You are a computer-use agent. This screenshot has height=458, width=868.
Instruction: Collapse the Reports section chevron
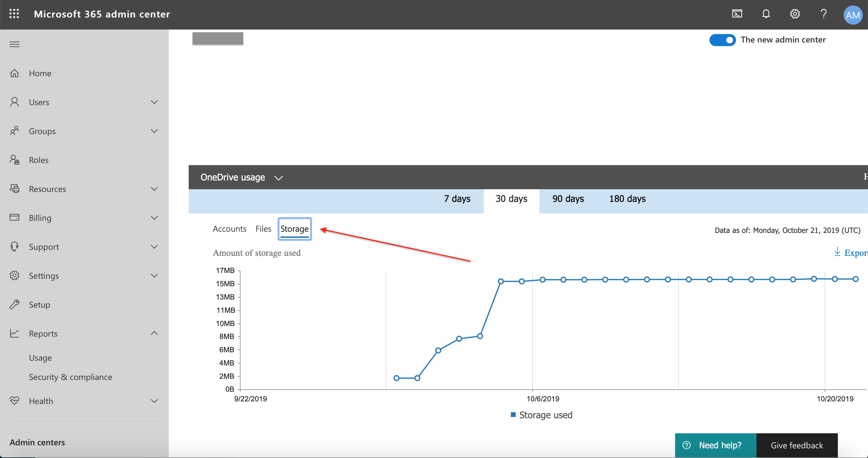tap(154, 333)
